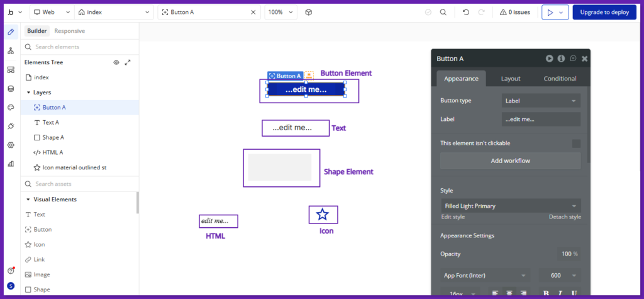The image size is (644, 299).
Task: Open the Filled Light Primary style dropdown
Action: pos(511,206)
